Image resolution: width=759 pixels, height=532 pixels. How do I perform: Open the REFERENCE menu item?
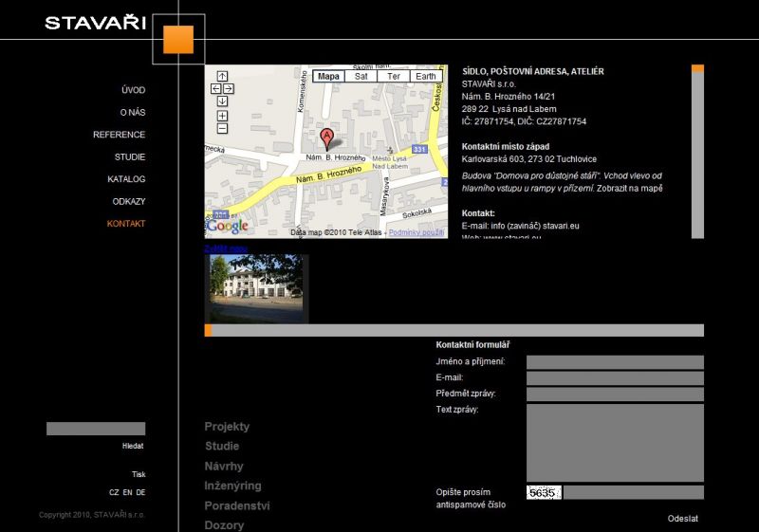pyautogui.click(x=119, y=135)
